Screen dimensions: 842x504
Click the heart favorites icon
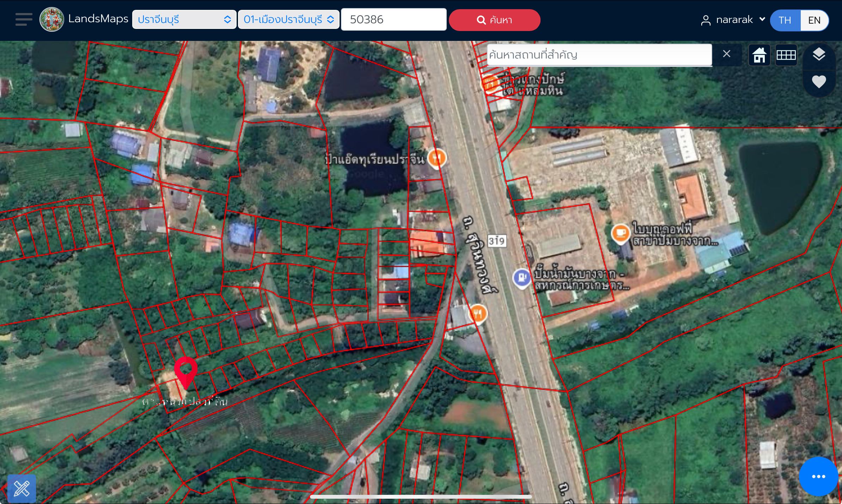(819, 82)
